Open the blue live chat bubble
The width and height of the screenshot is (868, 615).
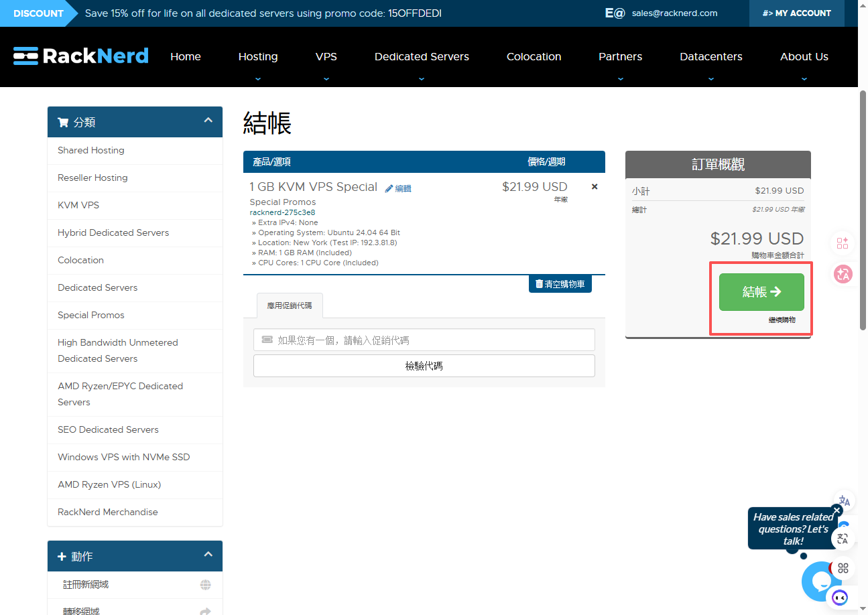[x=820, y=581]
